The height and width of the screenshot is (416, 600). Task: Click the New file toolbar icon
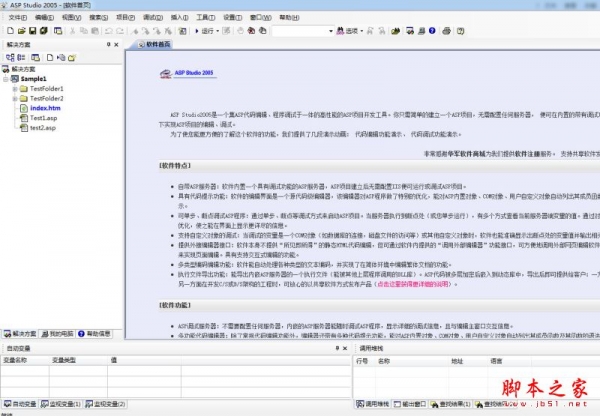click(10, 31)
